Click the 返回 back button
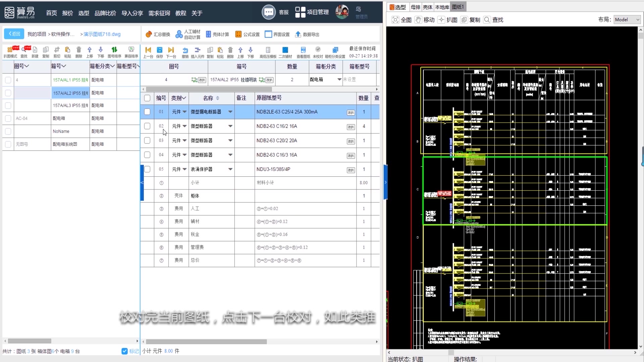Screen dimensions: 644x362 point(14,34)
